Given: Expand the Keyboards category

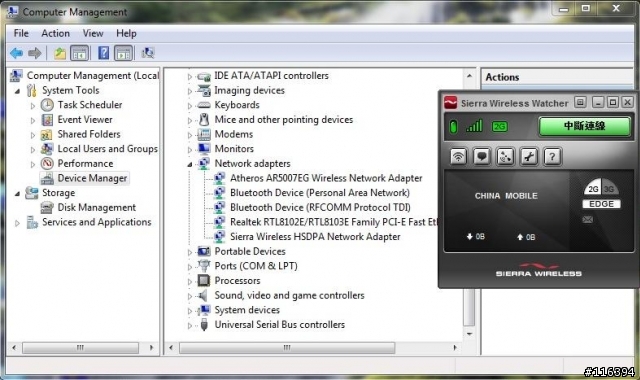Looking at the screenshot, I should pyautogui.click(x=189, y=106).
